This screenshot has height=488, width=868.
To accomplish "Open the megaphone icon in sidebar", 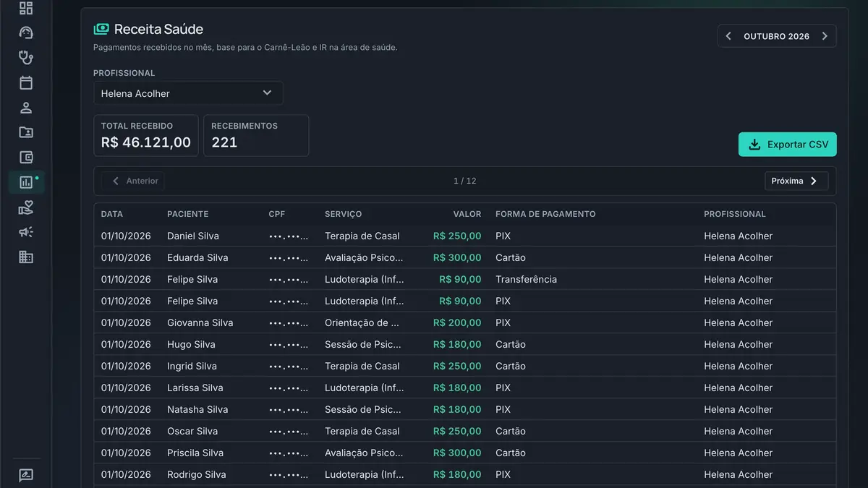I will coord(26,232).
